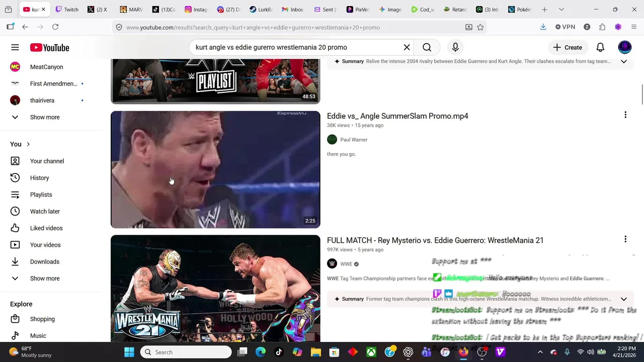Open browser downloads arrow icon
Screen dimensions: 644x362
point(543,27)
